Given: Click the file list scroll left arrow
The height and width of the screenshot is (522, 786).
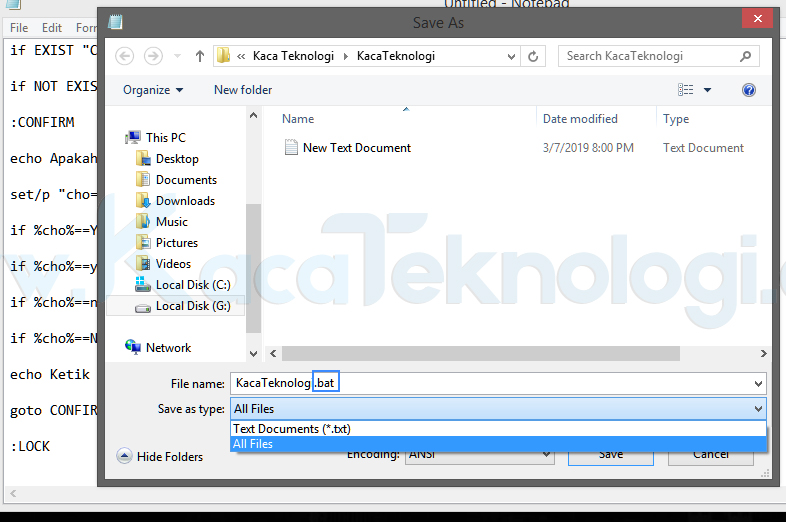Looking at the screenshot, I should [273, 354].
